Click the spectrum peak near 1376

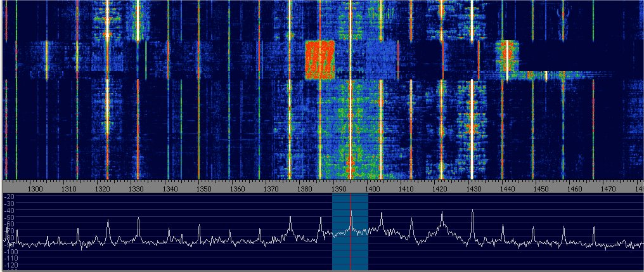(290, 219)
